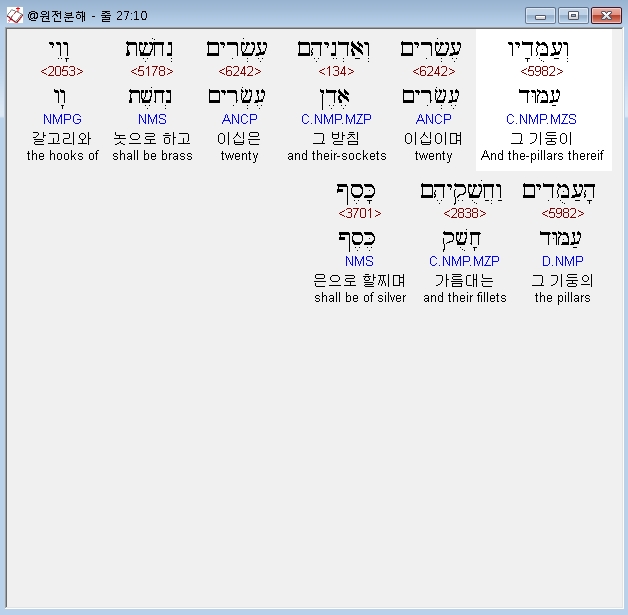
Task: Open Strong's number <2053>
Action: (62, 71)
